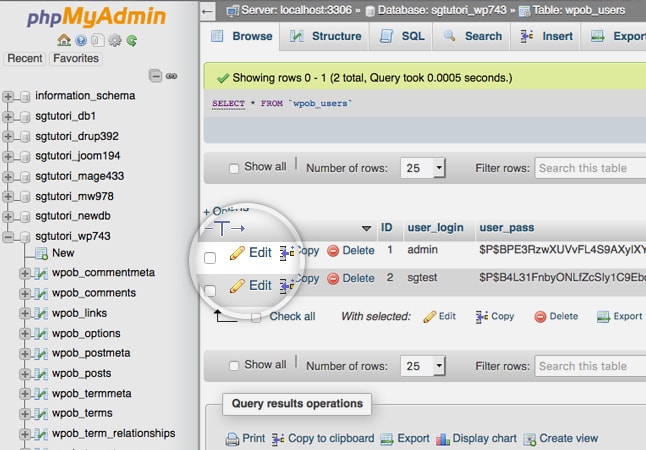Open the wpob_links table
The height and width of the screenshot is (450, 646).
[79, 313]
